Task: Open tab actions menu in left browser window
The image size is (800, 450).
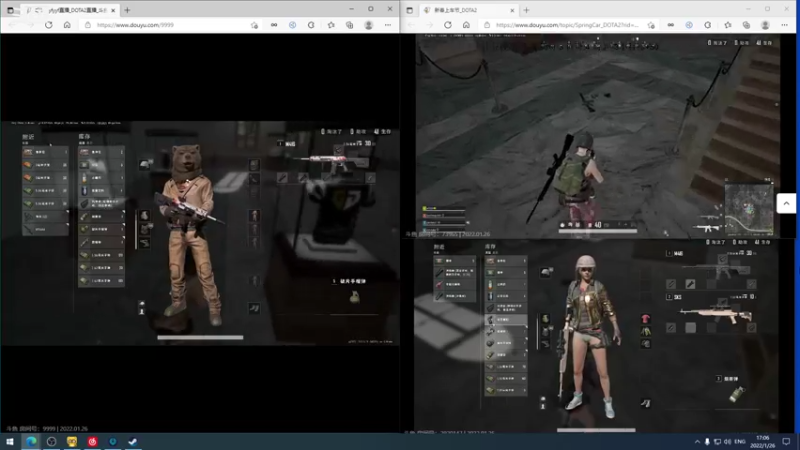Action: point(10,10)
